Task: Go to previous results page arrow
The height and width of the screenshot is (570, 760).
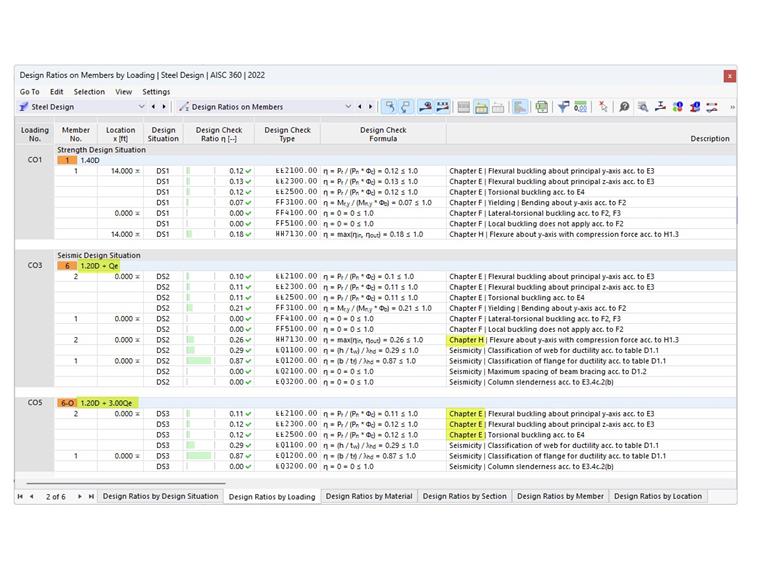Action: [32, 496]
